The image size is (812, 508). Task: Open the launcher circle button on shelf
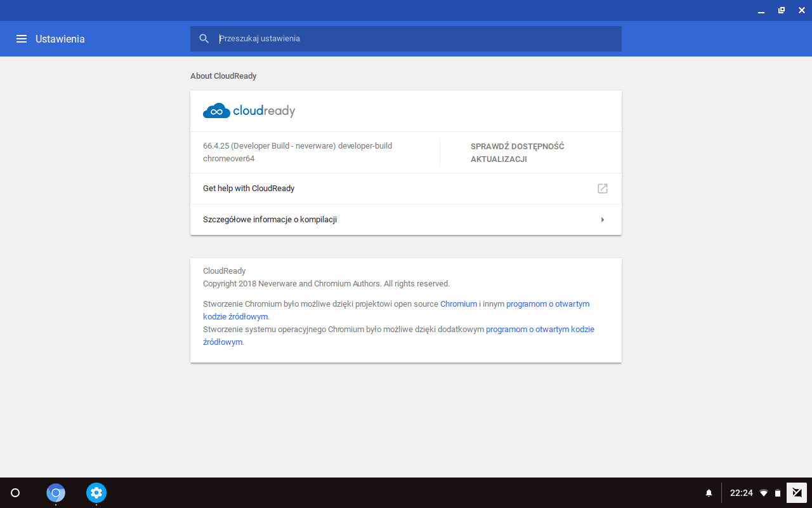(x=15, y=493)
